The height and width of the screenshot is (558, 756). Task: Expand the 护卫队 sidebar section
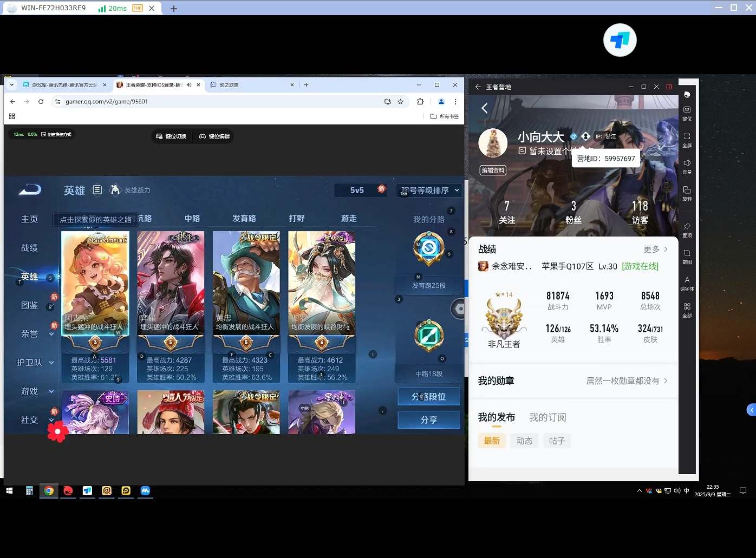pyautogui.click(x=51, y=363)
